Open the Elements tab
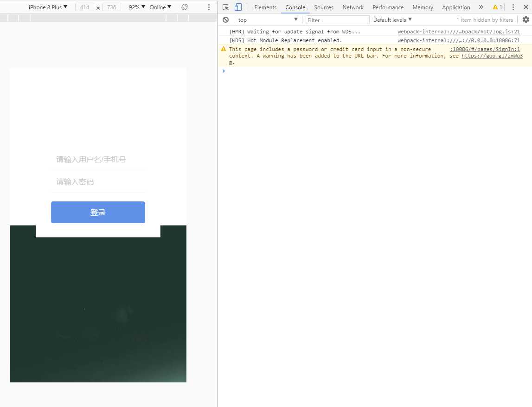Screen dimensions: 532x407 coord(265,7)
